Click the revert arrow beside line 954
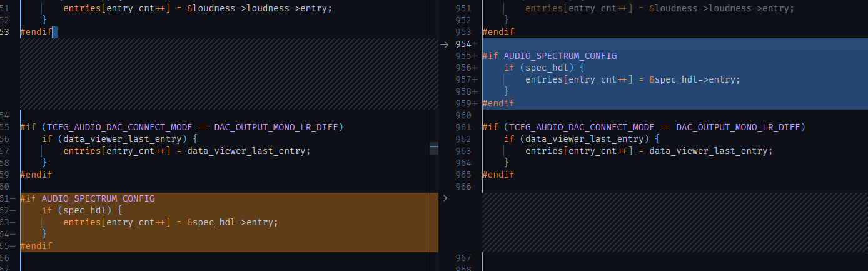The width and height of the screenshot is (868, 271). click(x=444, y=44)
